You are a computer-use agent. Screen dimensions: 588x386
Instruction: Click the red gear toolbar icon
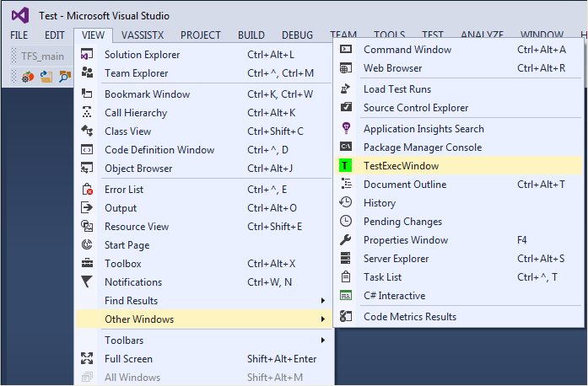coord(28,77)
